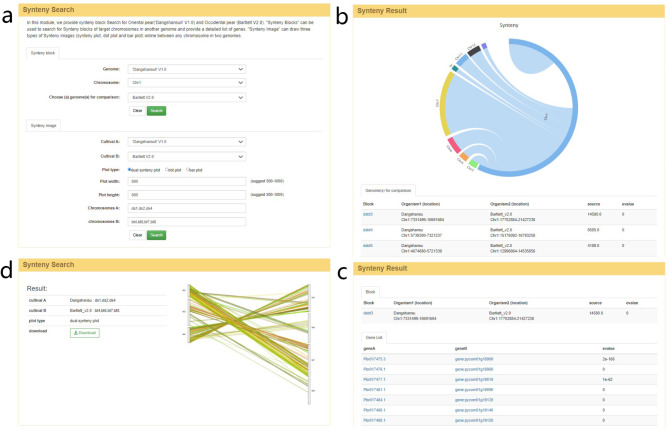
Task: Expand the Chromosome dropdown
Action: [x=187, y=83]
